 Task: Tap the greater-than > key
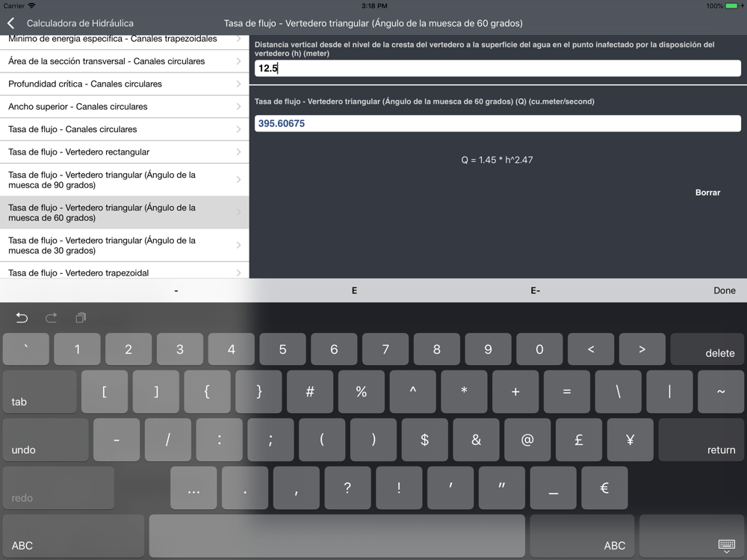click(642, 349)
